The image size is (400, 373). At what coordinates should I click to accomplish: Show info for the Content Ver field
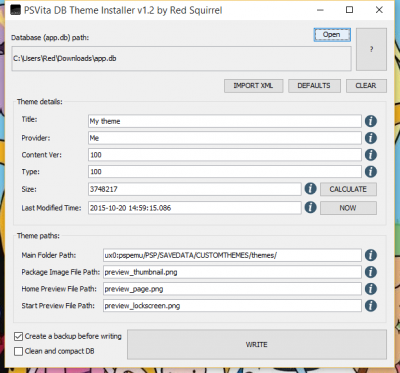pos(371,155)
